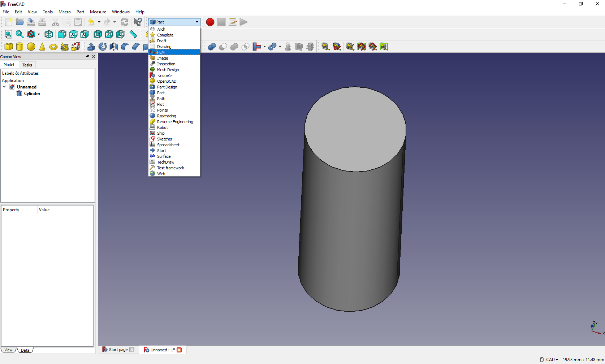Open CAD navigation style selector in status bar
Screen dimensions: 605x364
(552, 360)
